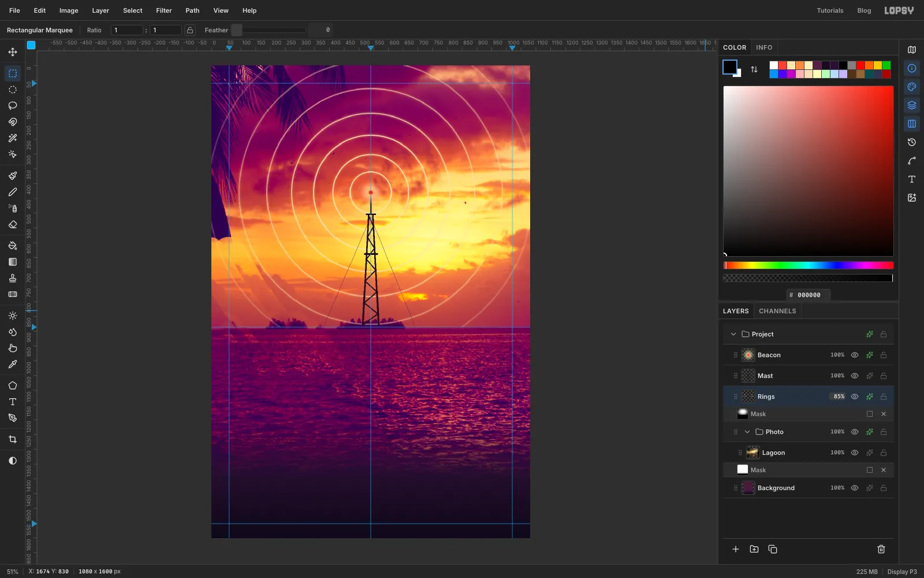This screenshot has height=578, width=924.
Task: Select the Elliptical Marquee tool
Action: coord(13,90)
